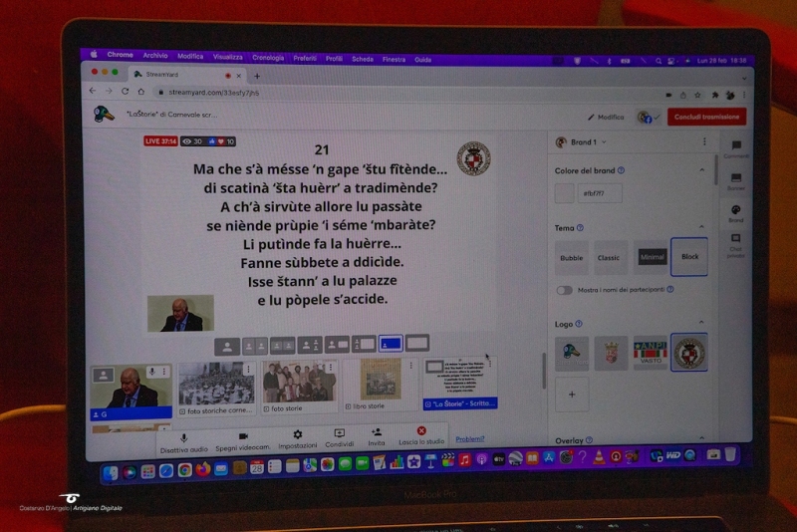Bookmark this page with star icon

(x=698, y=95)
